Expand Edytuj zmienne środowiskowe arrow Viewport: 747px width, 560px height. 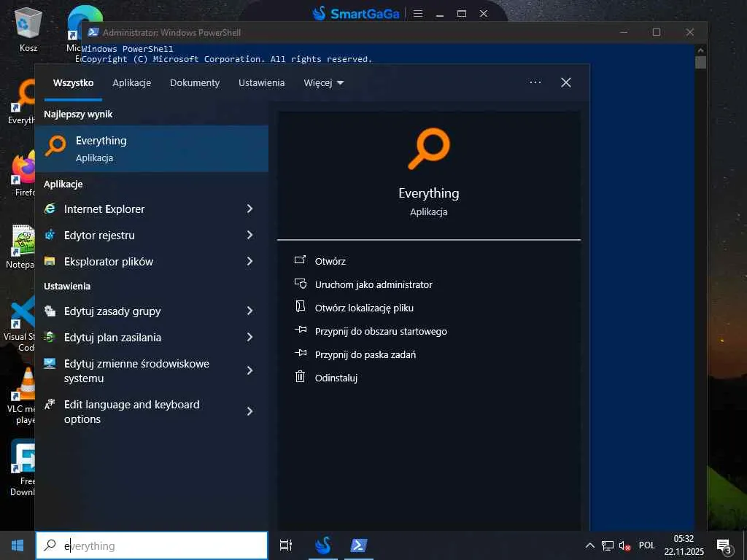[x=249, y=370]
